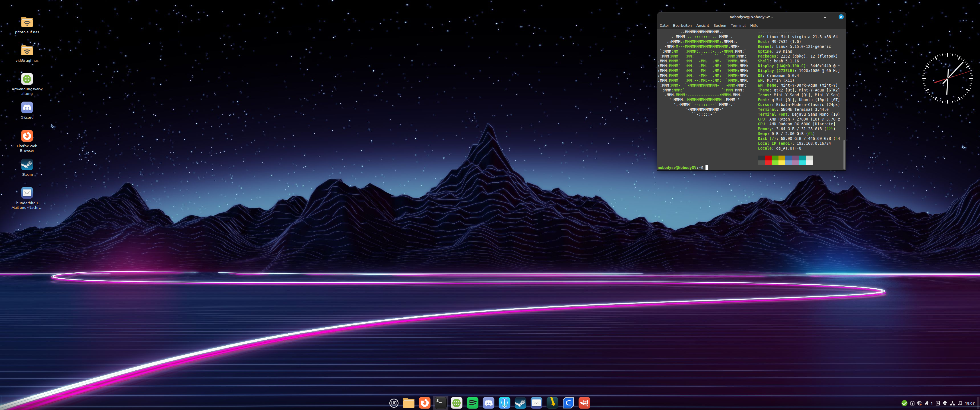This screenshot has height=410, width=980.
Task: Open the Bearbeiten menu in the terminal
Action: pyautogui.click(x=682, y=25)
